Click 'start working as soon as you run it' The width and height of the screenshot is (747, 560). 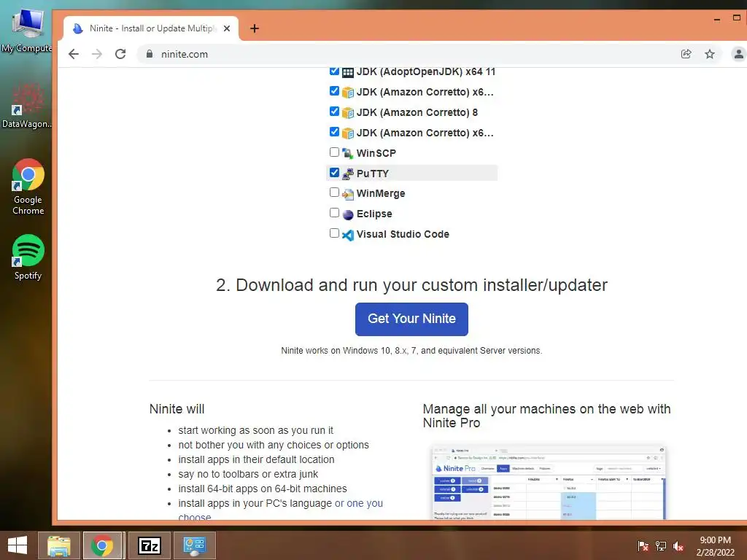pyautogui.click(x=256, y=430)
